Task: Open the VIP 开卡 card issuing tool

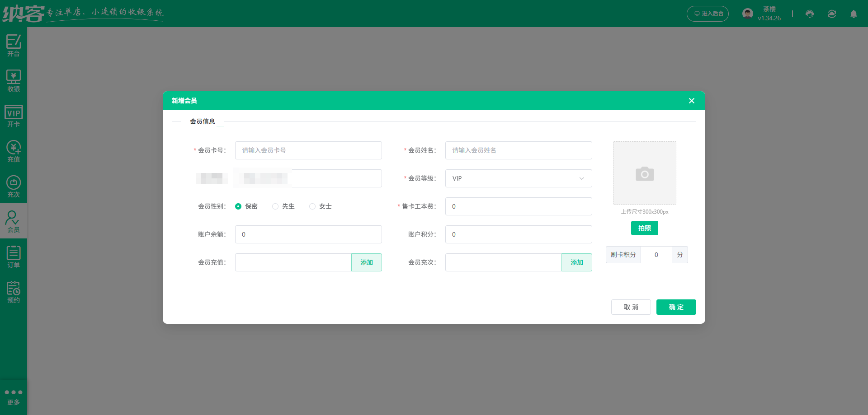Action: 14,117
